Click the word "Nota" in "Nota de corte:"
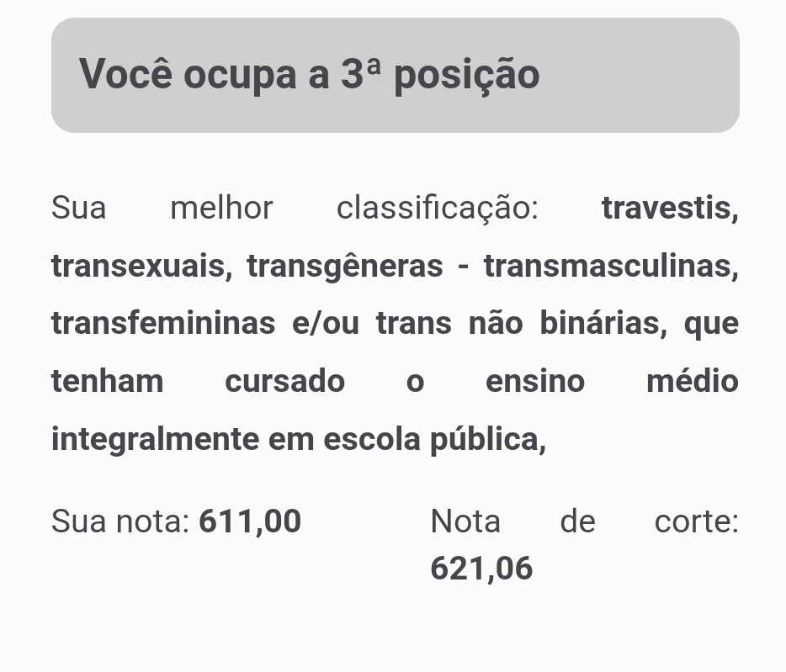Screen dimensions: 786x672 pos(465,521)
